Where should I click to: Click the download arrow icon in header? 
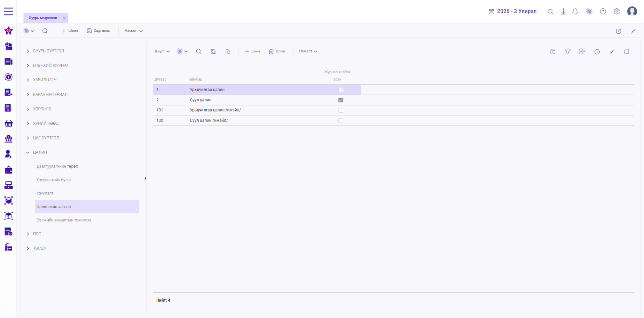point(563,12)
